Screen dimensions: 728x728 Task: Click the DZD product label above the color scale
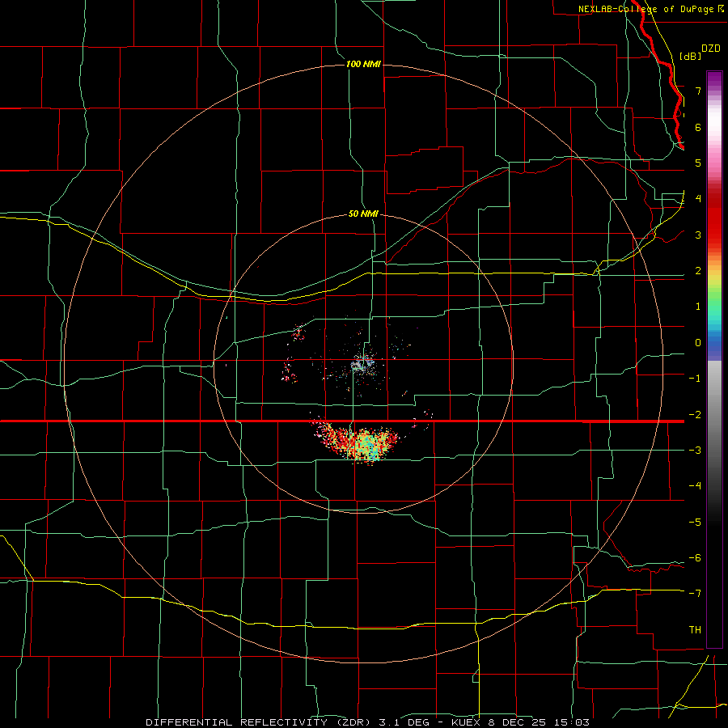[x=710, y=49]
